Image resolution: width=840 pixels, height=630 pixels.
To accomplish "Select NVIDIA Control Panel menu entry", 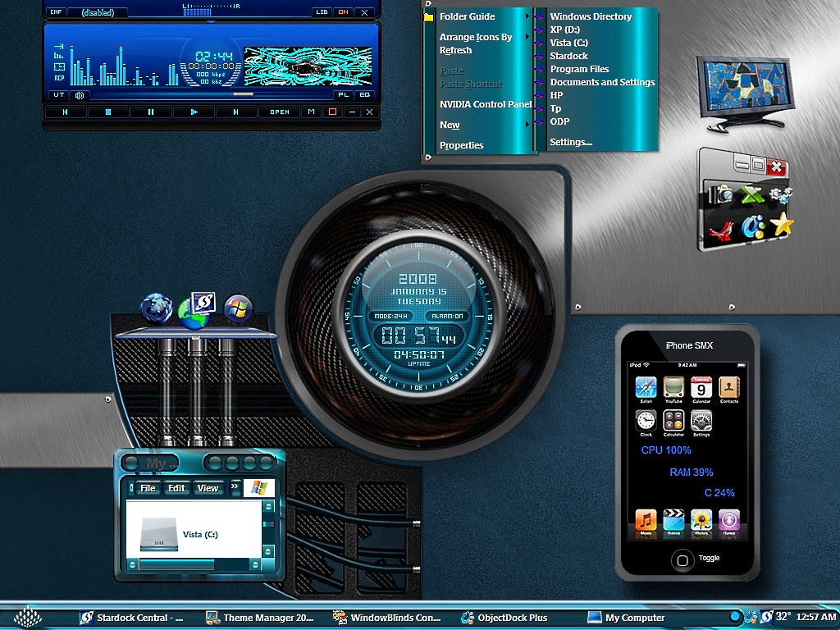I will [x=486, y=104].
